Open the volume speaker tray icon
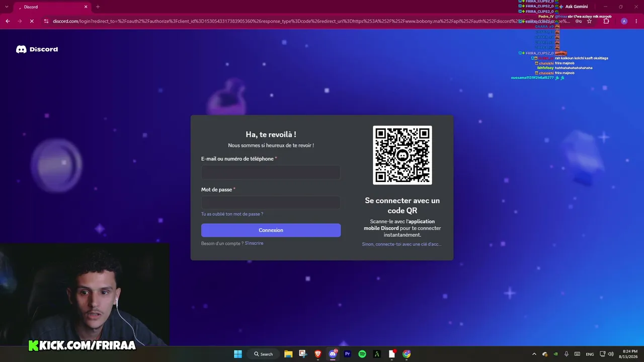This screenshot has height=362, width=644. pyautogui.click(x=611, y=354)
